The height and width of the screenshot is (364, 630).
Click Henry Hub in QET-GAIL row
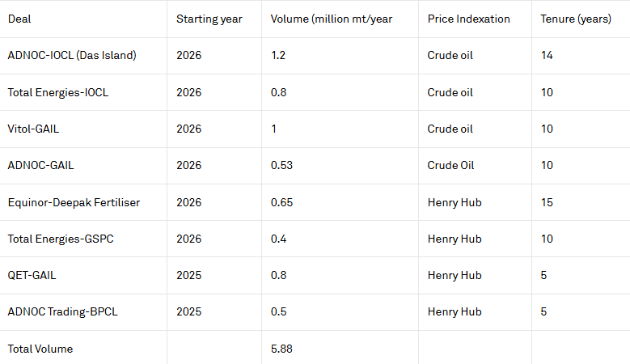pyautogui.click(x=454, y=275)
